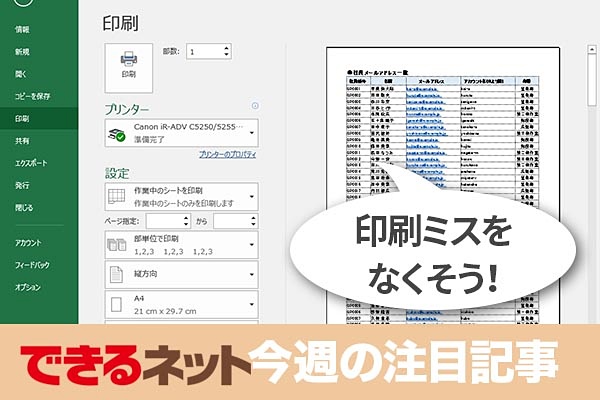Click the ページ指定 start page field

click(x=164, y=221)
